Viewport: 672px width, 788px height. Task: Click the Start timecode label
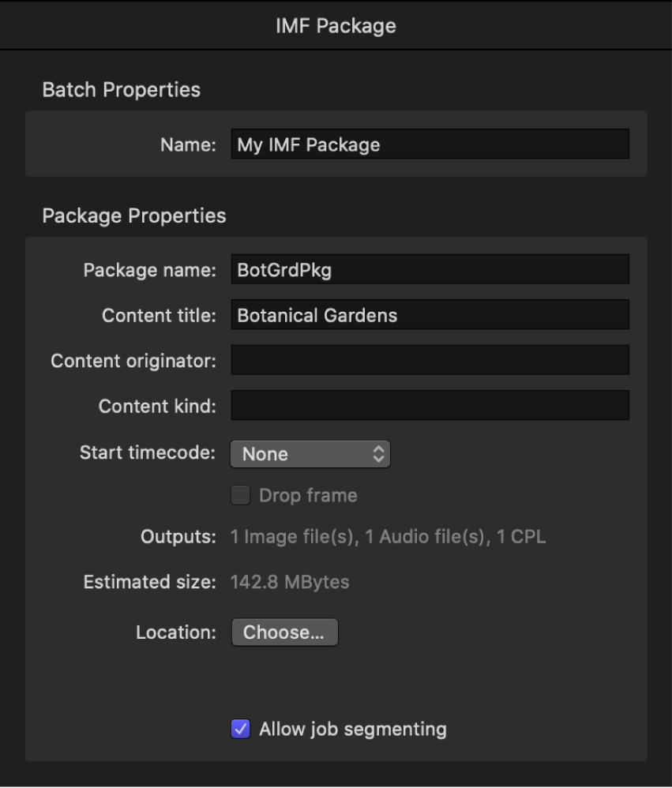click(x=158, y=454)
